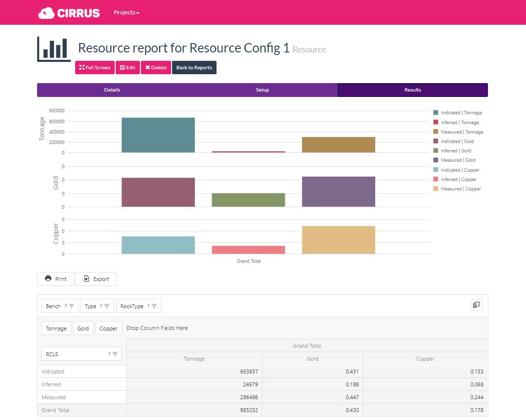Open the field chooser icon
This screenshot has height=420, width=526.
pyautogui.click(x=476, y=305)
